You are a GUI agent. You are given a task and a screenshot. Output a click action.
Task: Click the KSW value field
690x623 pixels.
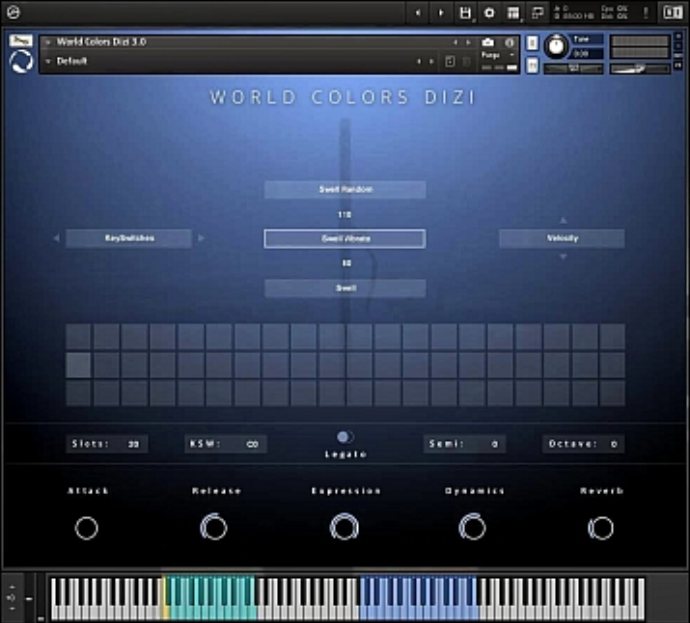(225, 444)
